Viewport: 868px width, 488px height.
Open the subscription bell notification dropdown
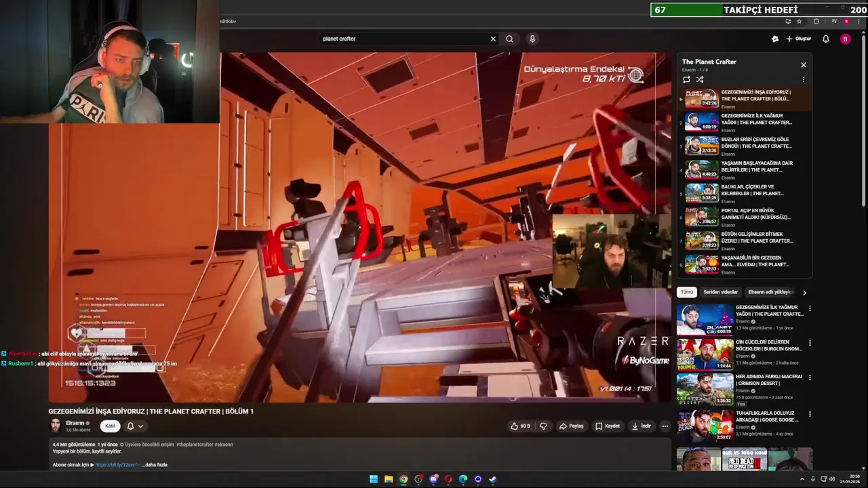click(135, 426)
